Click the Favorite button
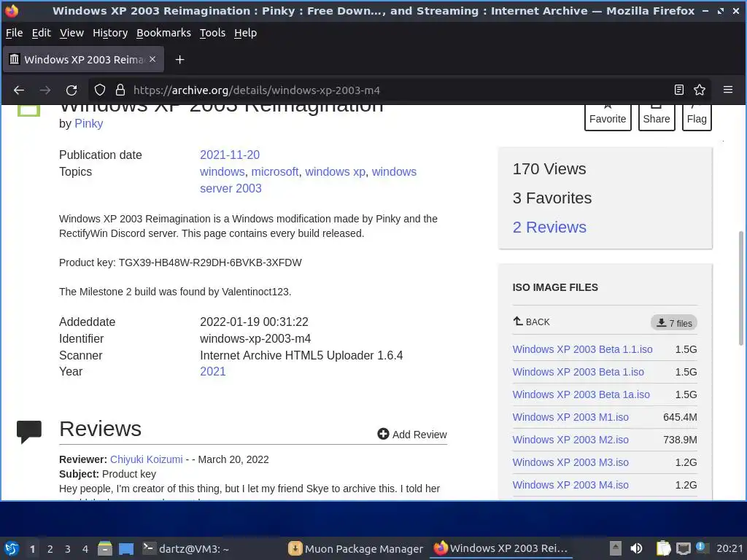The height and width of the screenshot is (560, 747). [608, 117]
